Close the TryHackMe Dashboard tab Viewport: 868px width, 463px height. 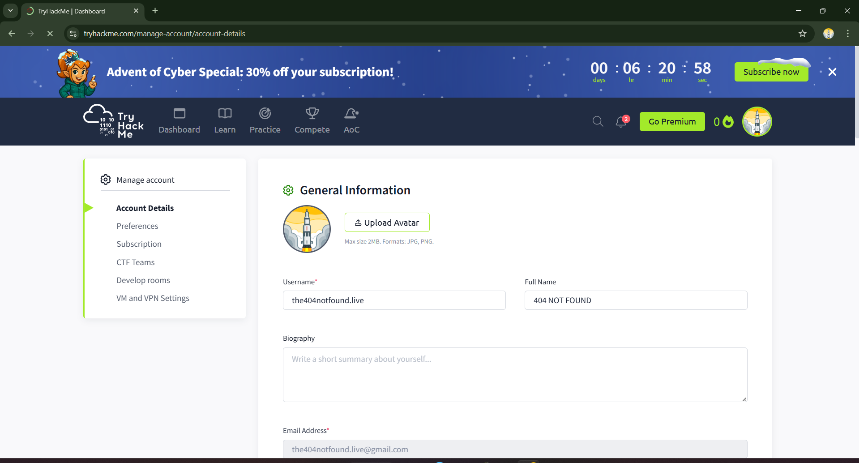click(x=136, y=11)
